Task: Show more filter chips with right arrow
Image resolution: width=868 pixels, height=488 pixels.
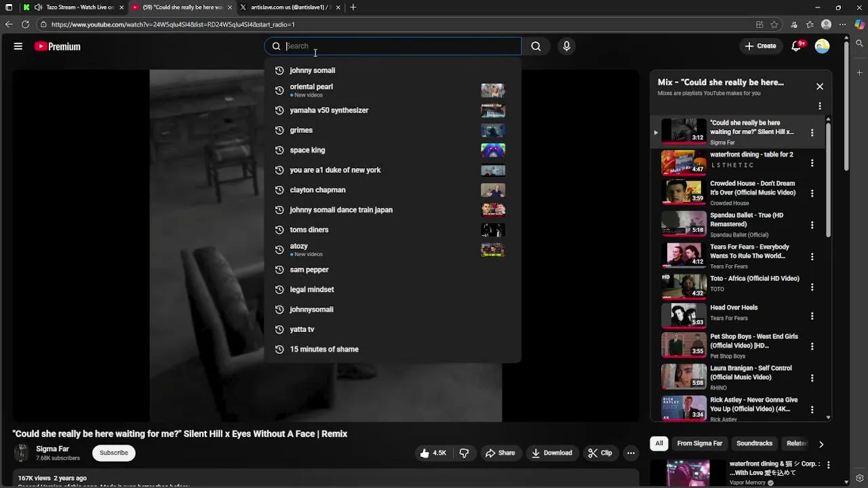Action: tap(821, 444)
